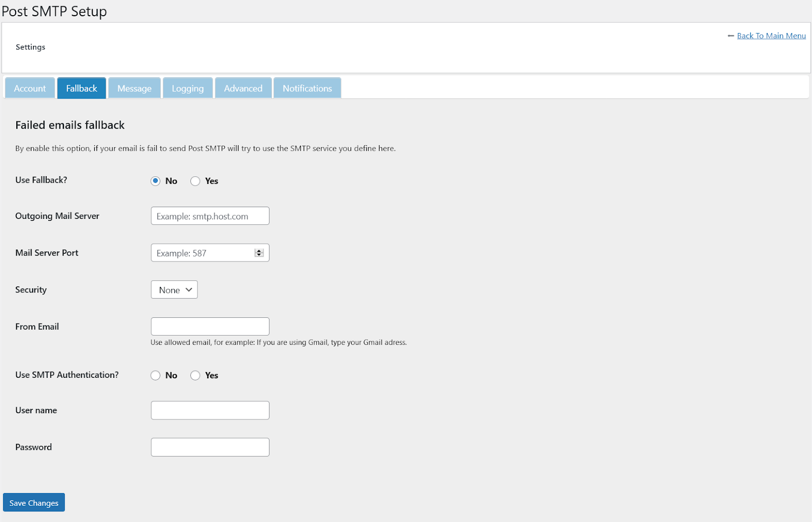Viewport: 812px width, 522px height.
Task: Focus the Password field
Action: pyautogui.click(x=210, y=447)
